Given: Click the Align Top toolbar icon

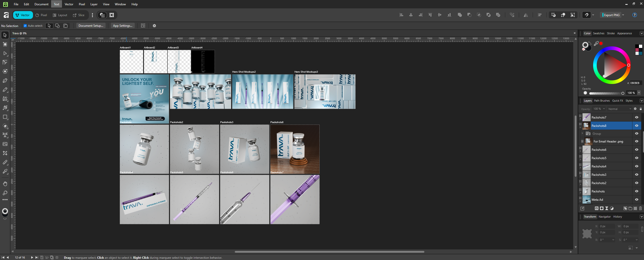Looking at the screenshot, I should click(430, 15).
